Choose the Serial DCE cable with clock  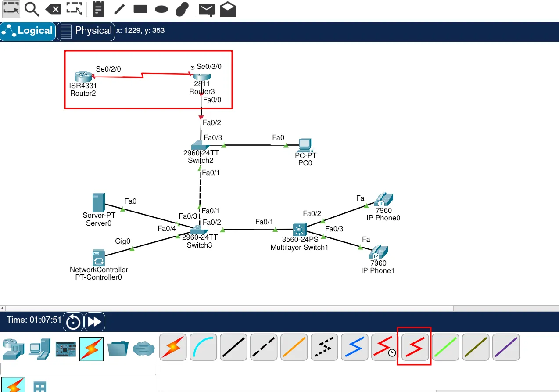(x=384, y=347)
